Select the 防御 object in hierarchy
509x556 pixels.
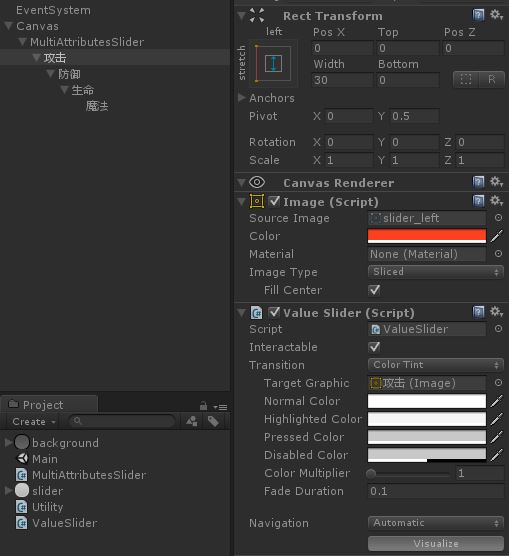[69, 74]
